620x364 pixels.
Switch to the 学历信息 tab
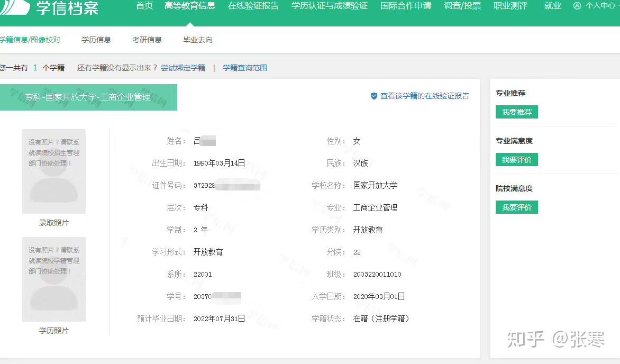[96, 40]
